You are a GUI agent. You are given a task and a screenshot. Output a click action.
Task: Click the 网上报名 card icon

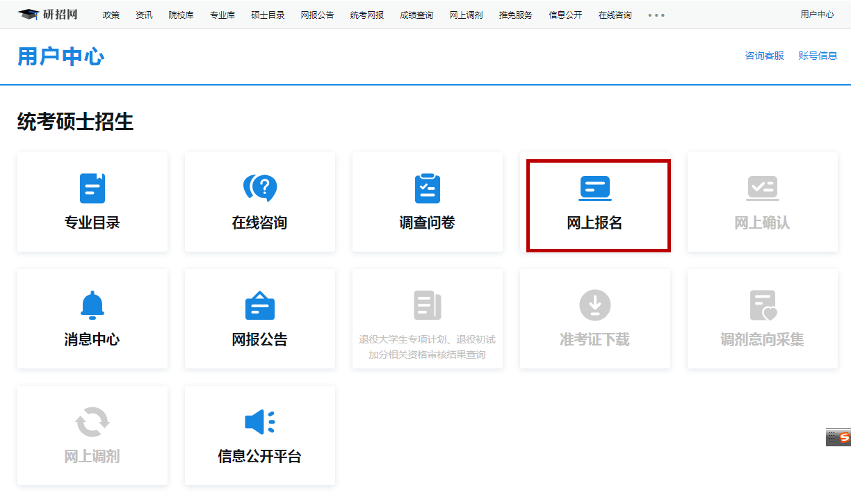point(595,188)
